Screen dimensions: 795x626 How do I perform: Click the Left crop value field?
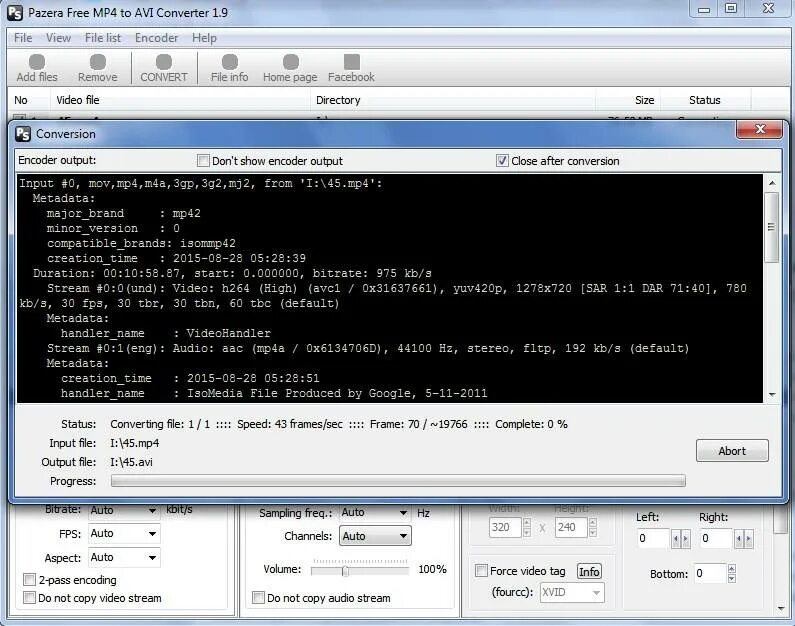point(653,538)
